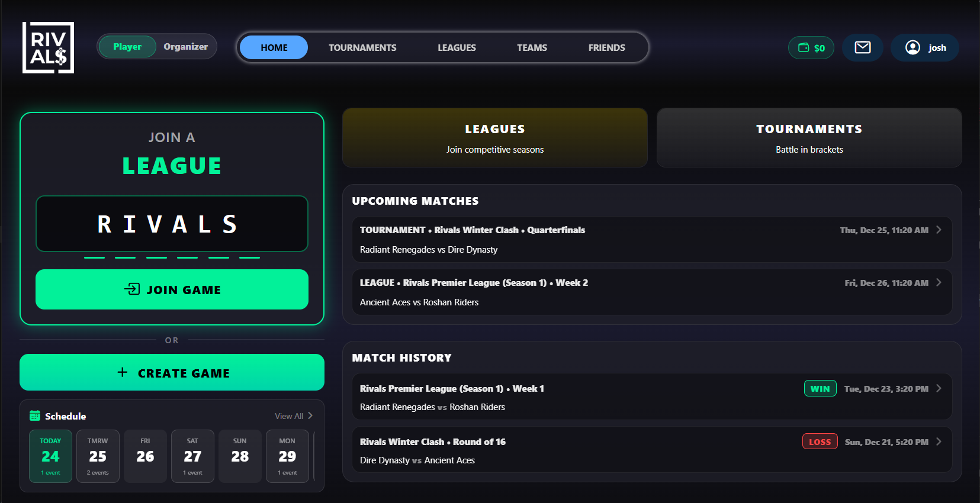The image size is (980, 503).
Task: Click the plus icon on Create Game
Action: coord(123,372)
